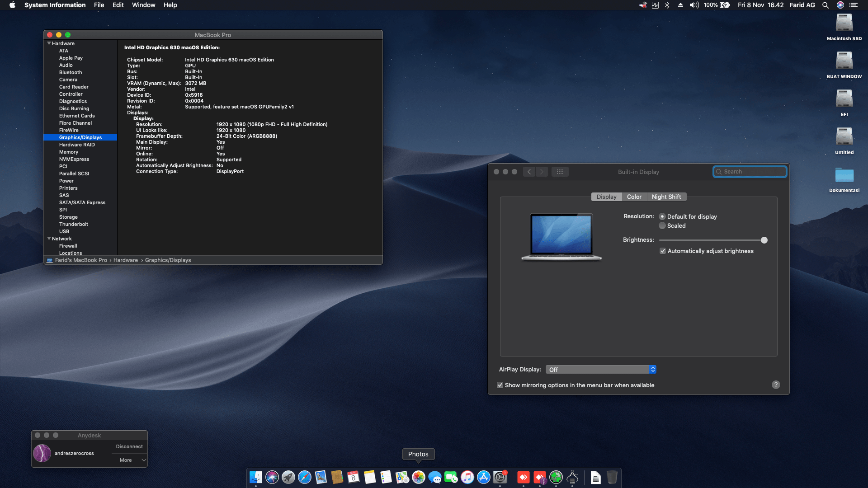The width and height of the screenshot is (868, 488).
Task: Collapse the Hardware section in System Information
Action: coord(49,43)
